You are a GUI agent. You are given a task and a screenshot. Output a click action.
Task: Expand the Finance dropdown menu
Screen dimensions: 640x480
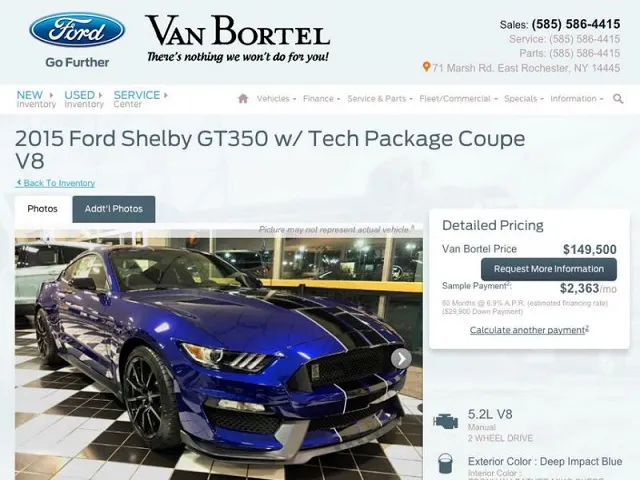point(321,99)
